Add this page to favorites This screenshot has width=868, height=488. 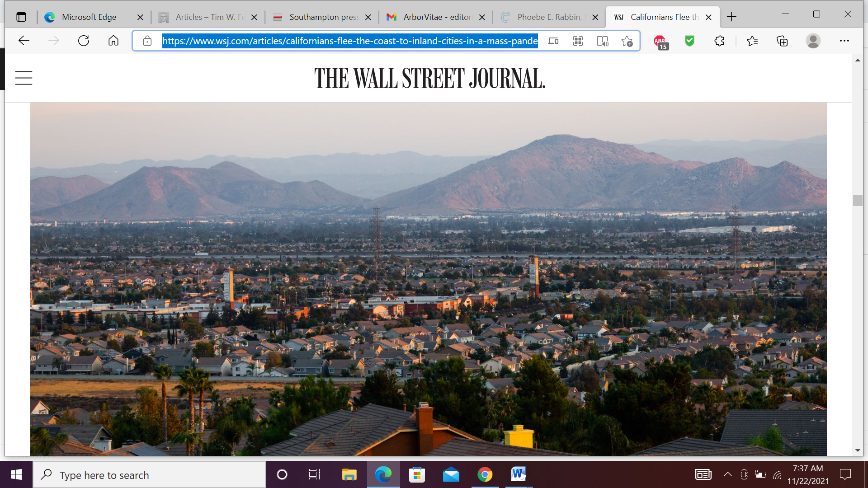tap(627, 41)
